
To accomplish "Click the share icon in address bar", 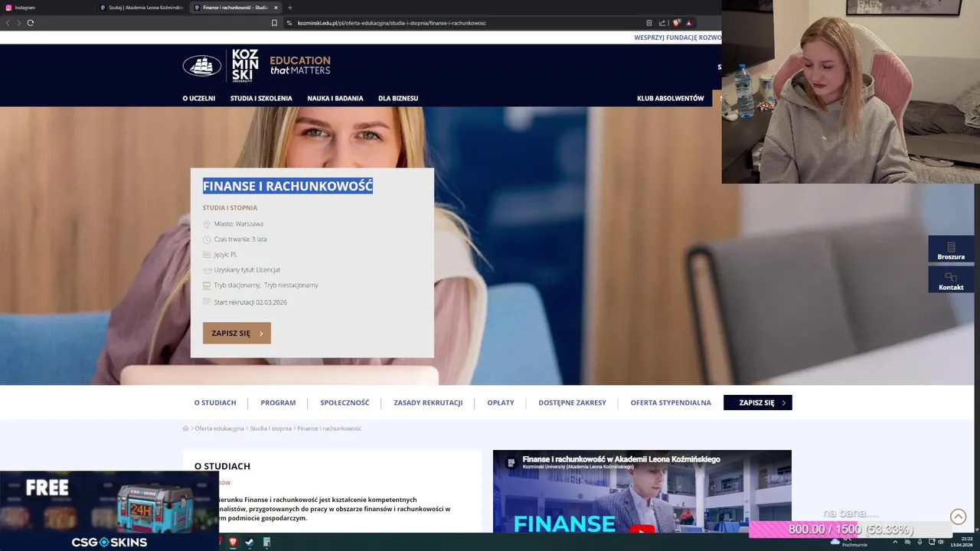I will pos(662,23).
